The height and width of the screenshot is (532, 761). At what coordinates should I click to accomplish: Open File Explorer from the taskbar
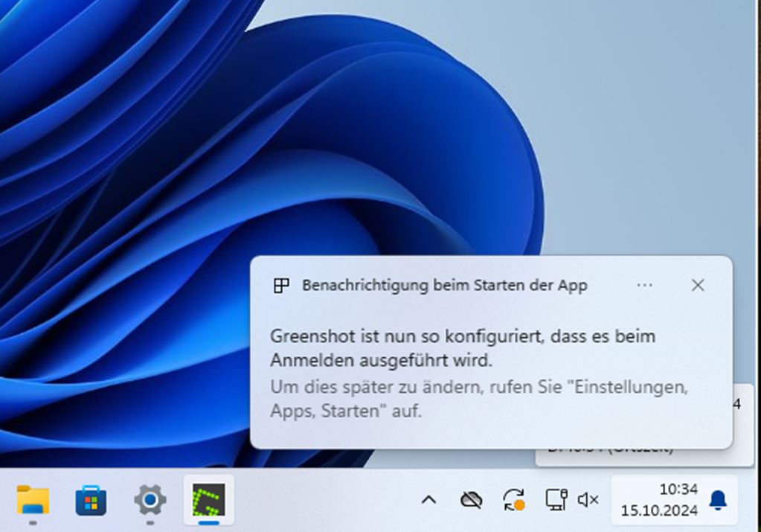(x=32, y=501)
